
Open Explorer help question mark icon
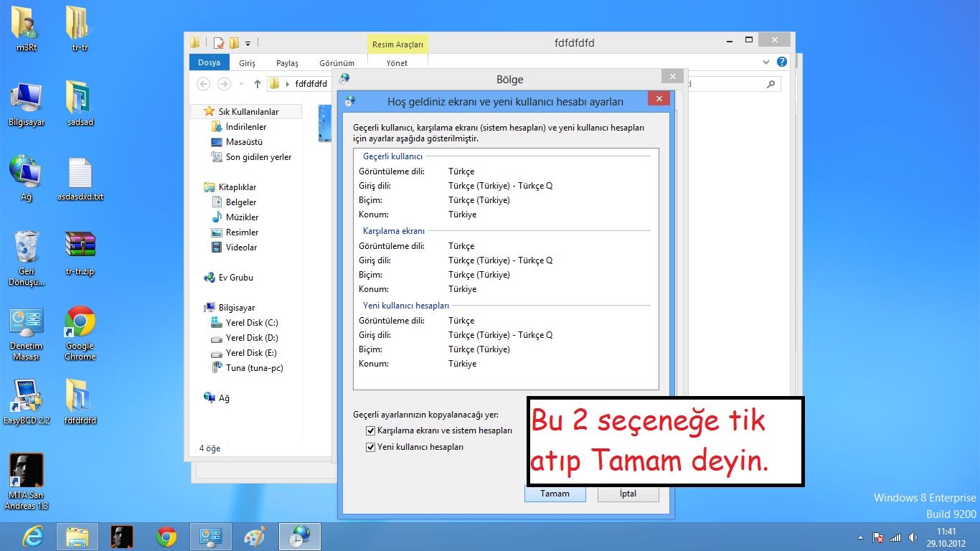tap(782, 62)
